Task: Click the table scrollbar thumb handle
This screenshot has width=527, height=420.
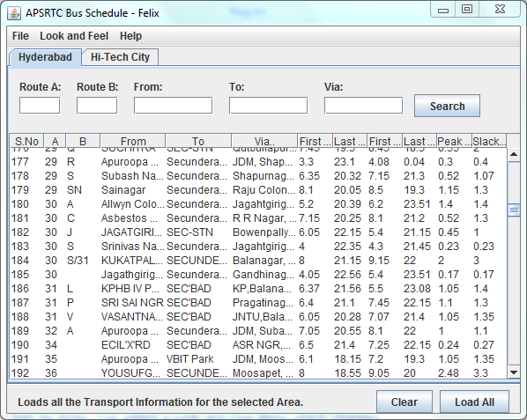Action: (x=514, y=210)
